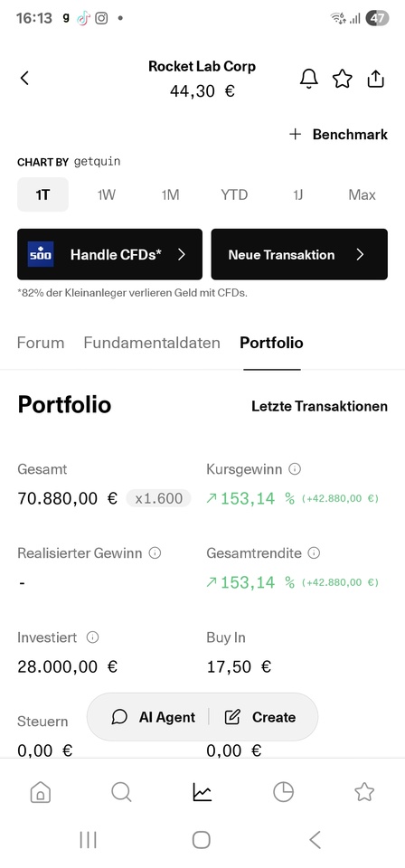This screenshot has width=405, height=868.
Task: Open pie chart icon in bottom navigation
Action: point(283,792)
